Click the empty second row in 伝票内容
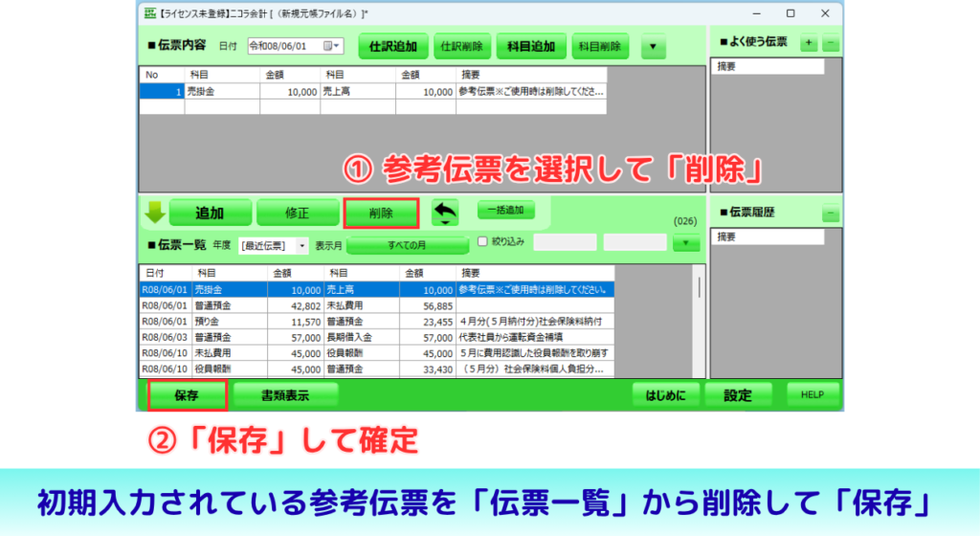980x536 pixels. [x=373, y=107]
